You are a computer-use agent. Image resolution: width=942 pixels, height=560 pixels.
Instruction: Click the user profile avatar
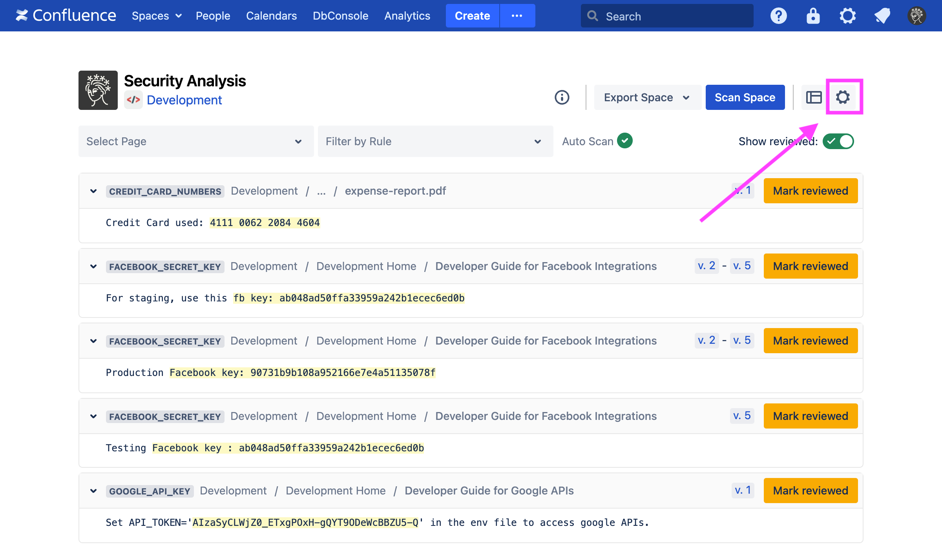click(x=916, y=16)
